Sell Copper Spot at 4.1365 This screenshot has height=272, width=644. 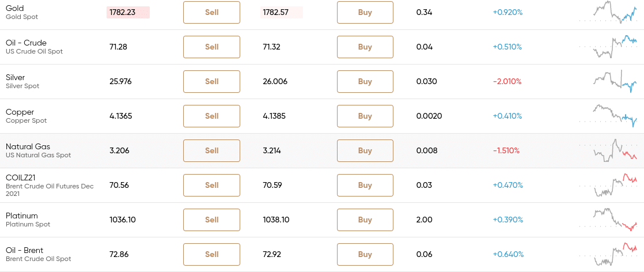tap(211, 116)
